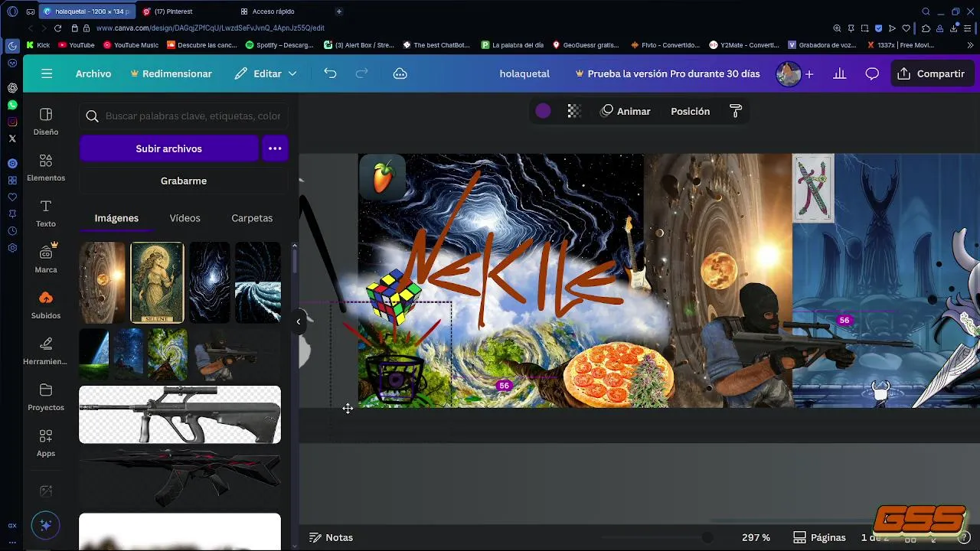Open the Apps sidebar panel
The height and width of the screenshot is (551, 980).
46,443
